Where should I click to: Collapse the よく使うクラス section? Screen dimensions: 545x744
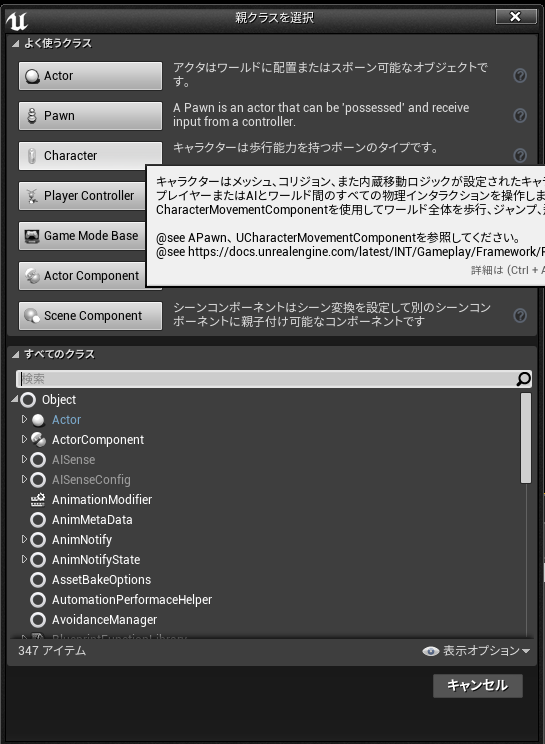pos(15,43)
